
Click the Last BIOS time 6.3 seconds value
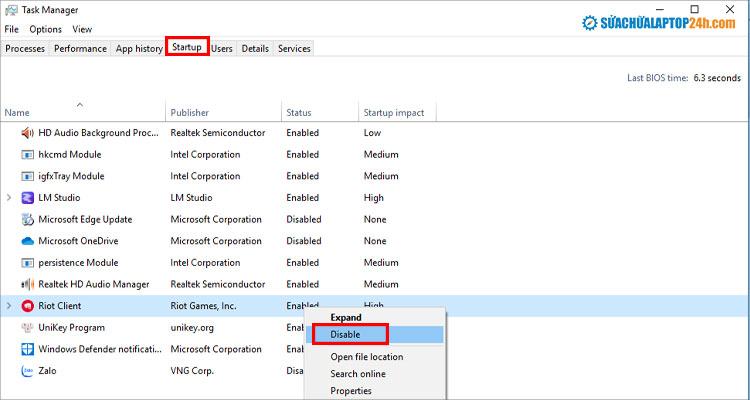pos(717,78)
